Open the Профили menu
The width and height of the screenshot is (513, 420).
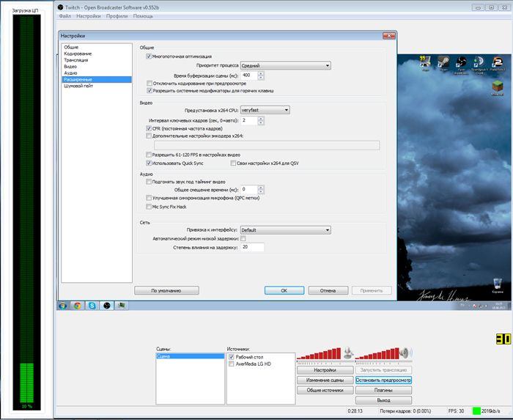pyautogui.click(x=117, y=15)
